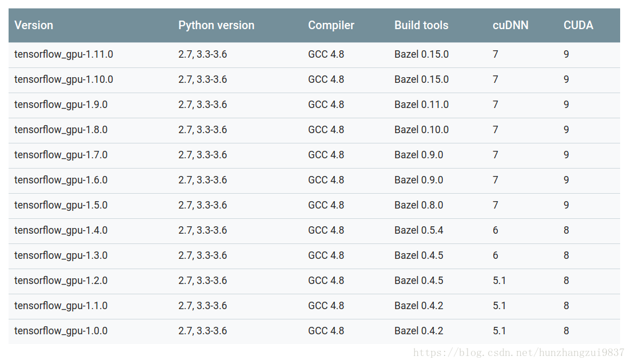Screen dimensions: 631x364
Task: Click the Version column header
Action: [34, 25]
